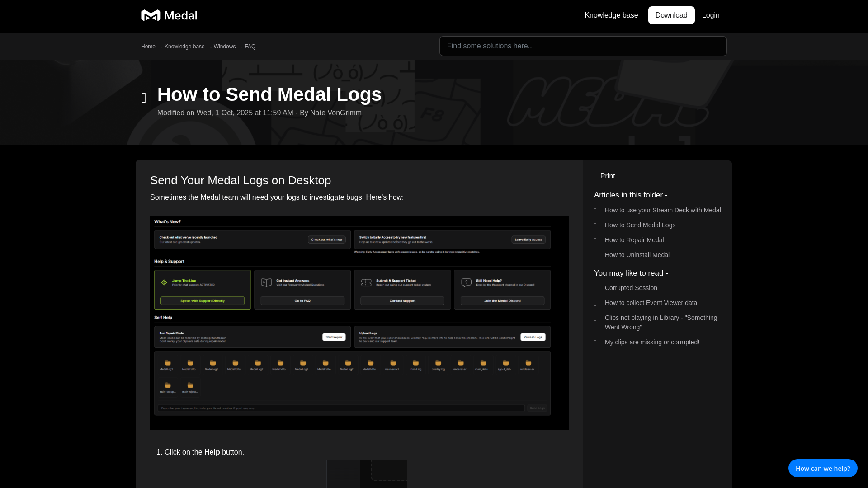Open 'Clips not playing in Library' article
This screenshot has height=488, width=868.
[x=661, y=323]
